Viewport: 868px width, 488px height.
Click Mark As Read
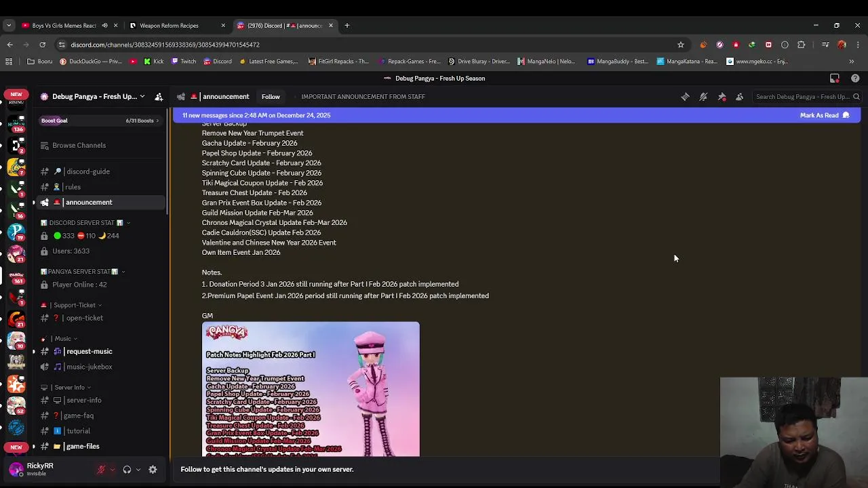(825, 115)
